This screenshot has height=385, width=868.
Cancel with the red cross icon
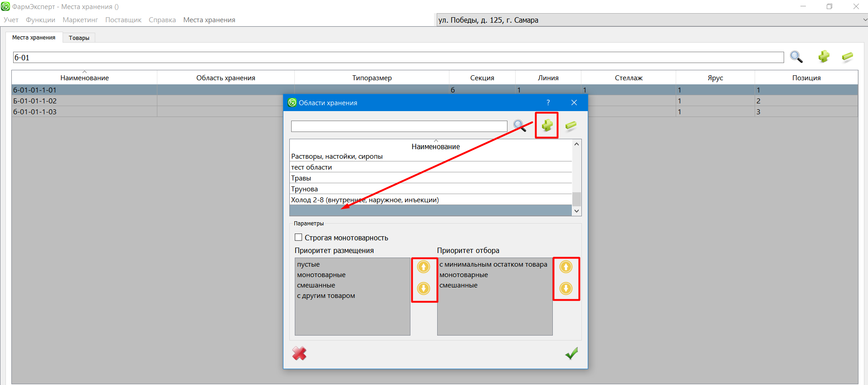point(299,353)
